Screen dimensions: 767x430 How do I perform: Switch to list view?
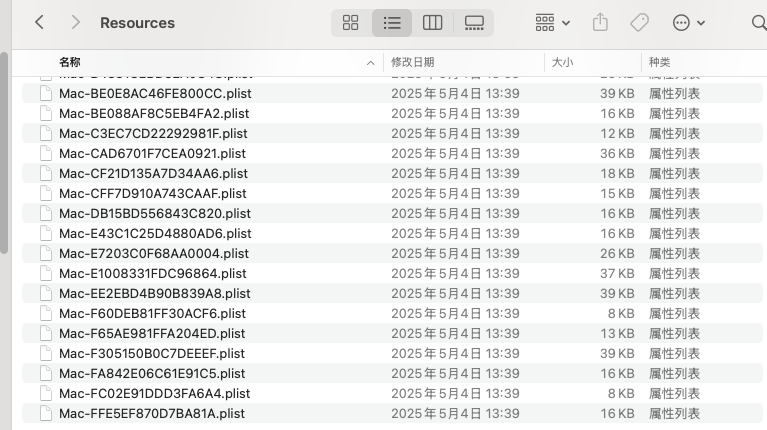click(x=392, y=23)
